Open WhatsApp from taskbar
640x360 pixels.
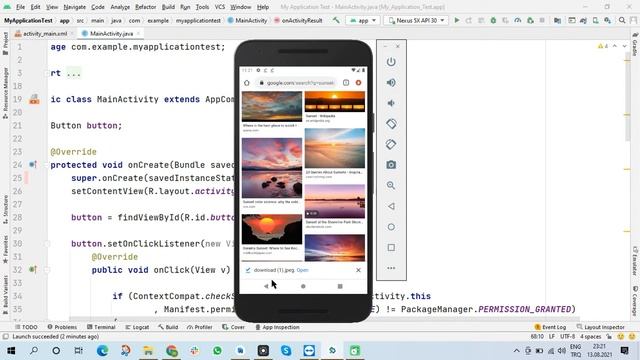[x=217, y=351]
